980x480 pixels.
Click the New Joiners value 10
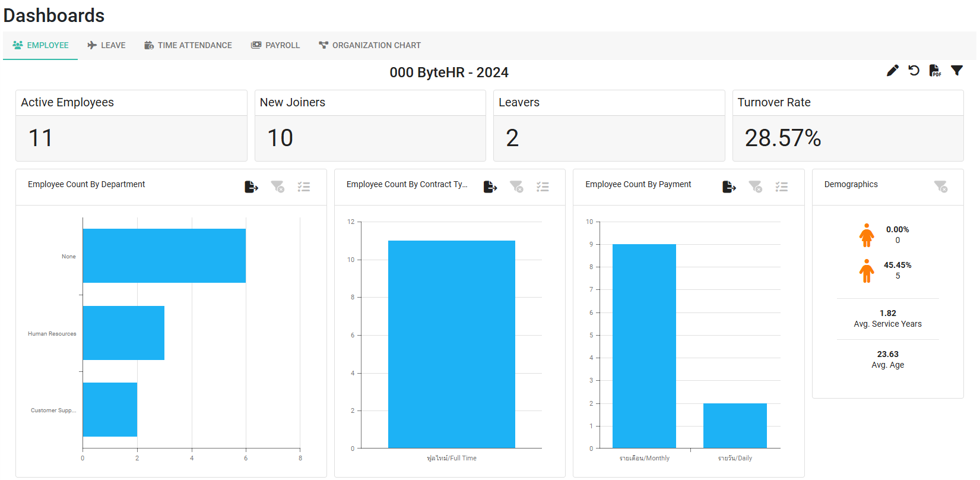pos(280,138)
